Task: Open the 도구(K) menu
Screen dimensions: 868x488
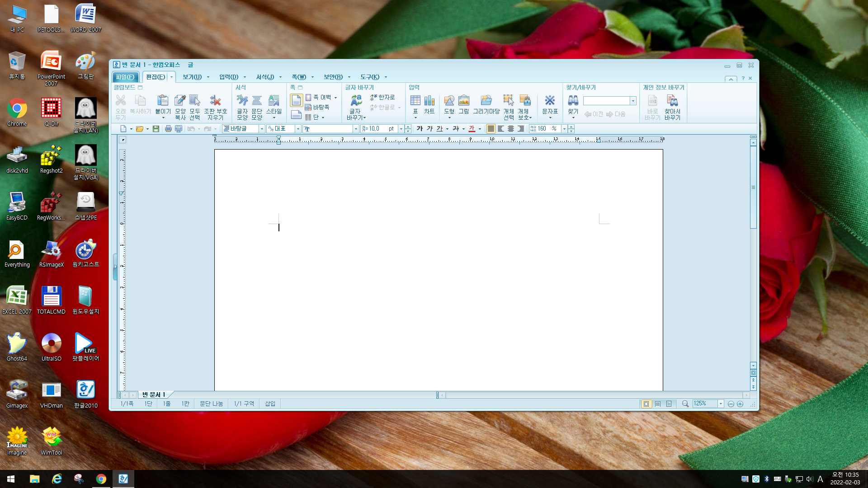Action: (369, 77)
